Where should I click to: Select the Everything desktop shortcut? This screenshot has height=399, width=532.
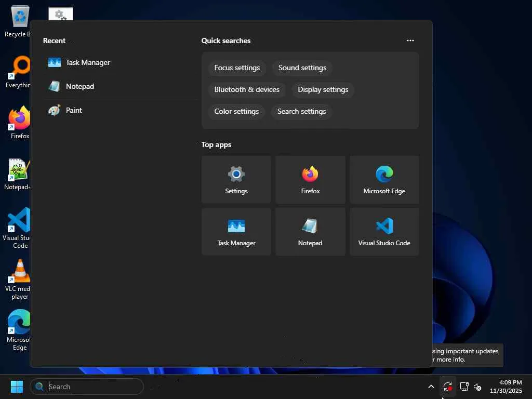click(18, 72)
